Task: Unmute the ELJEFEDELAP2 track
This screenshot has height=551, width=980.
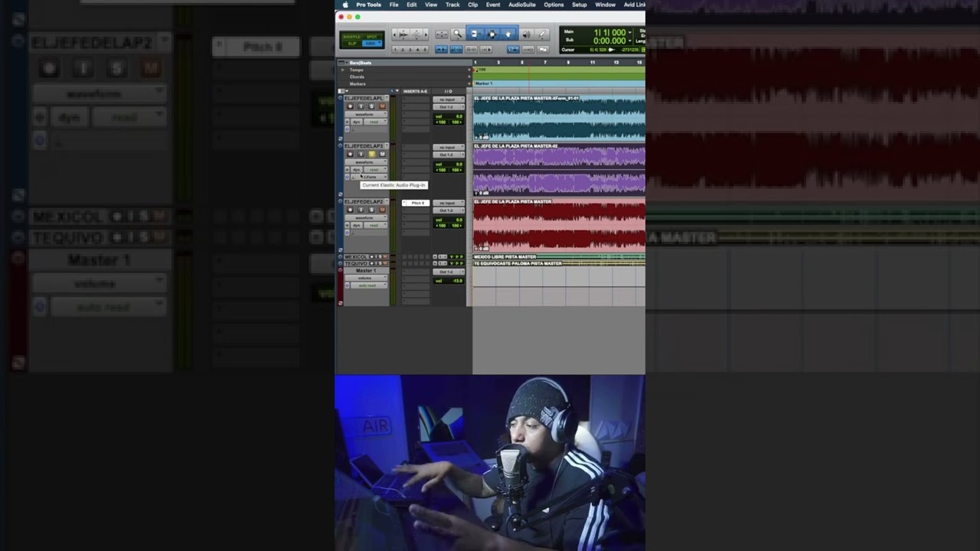Action: coord(382,210)
